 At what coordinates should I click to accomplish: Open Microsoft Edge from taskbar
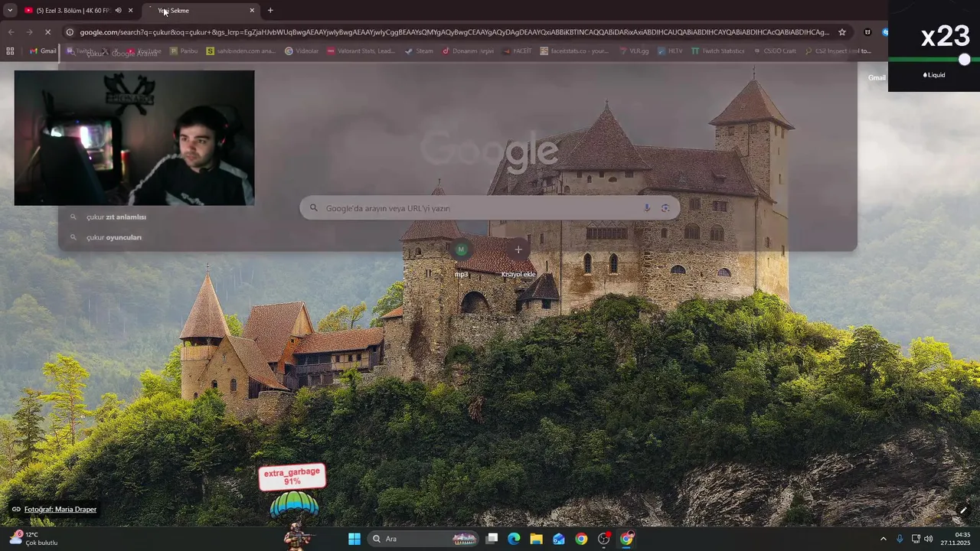pyautogui.click(x=514, y=539)
